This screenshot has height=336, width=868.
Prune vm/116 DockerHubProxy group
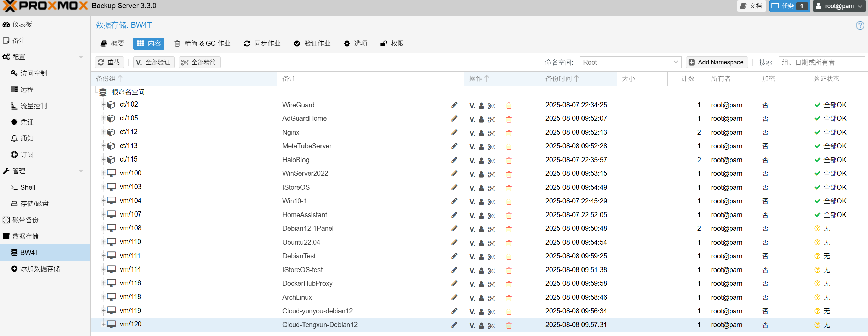pos(491,284)
